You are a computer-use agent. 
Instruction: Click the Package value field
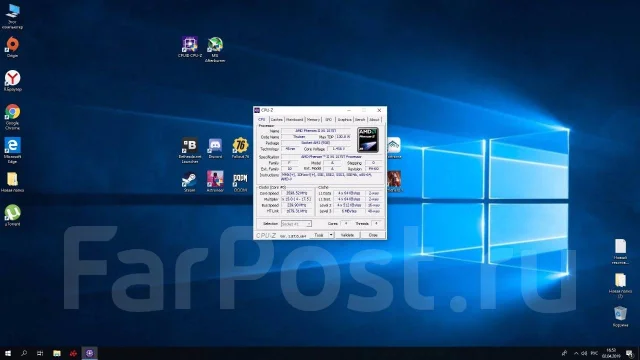coord(315,143)
